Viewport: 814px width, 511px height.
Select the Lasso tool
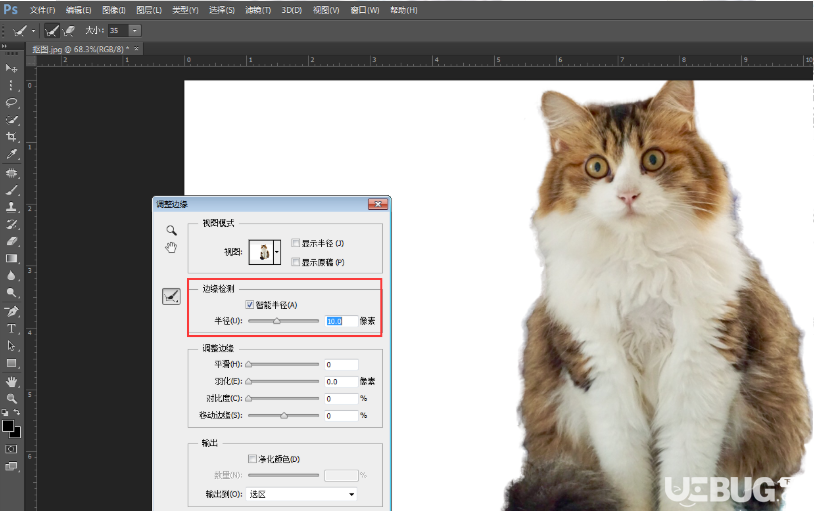coord(11,102)
